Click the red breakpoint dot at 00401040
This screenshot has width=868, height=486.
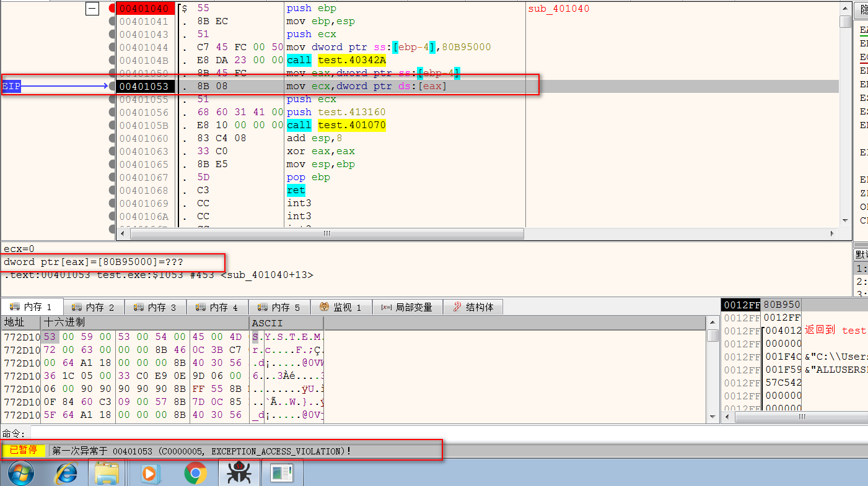(x=110, y=9)
